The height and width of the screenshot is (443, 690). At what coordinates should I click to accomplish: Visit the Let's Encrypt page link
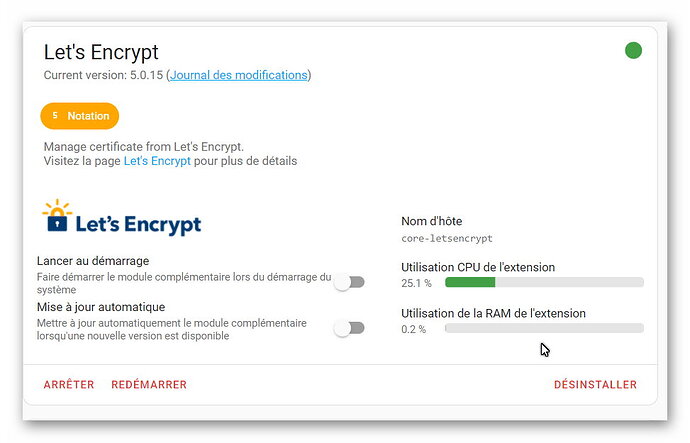click(157, 161)
